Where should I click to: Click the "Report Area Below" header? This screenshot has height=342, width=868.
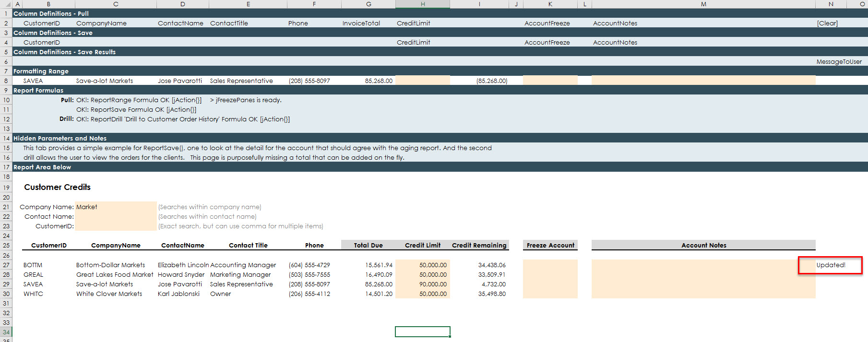coord(42,167)
